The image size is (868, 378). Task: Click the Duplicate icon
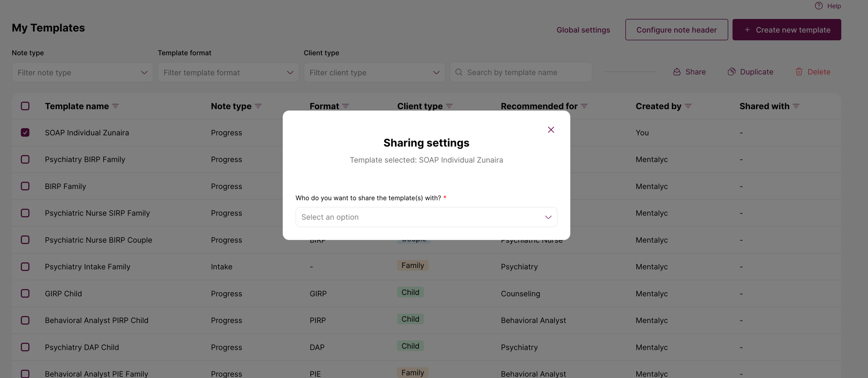click(731, 72)
